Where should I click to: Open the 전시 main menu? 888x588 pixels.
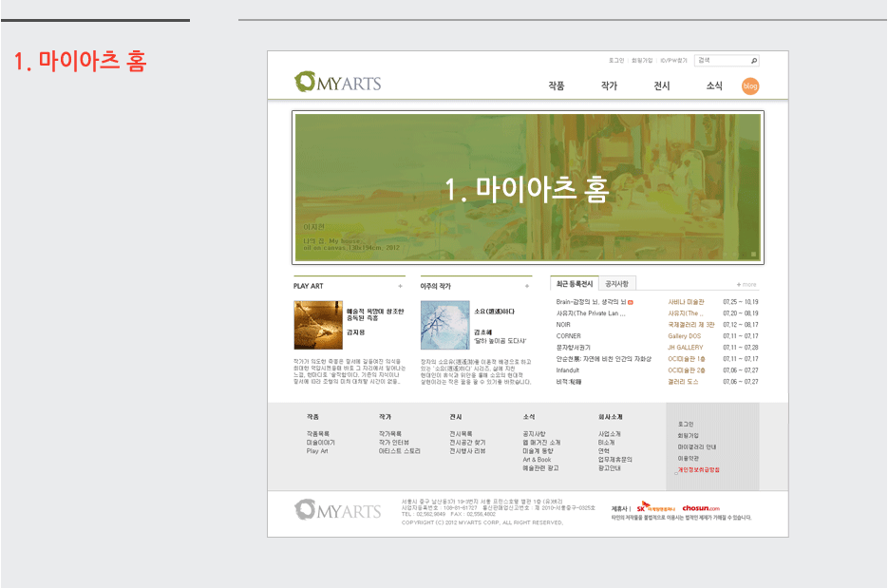pyautogui.click(x=661, y=85)
